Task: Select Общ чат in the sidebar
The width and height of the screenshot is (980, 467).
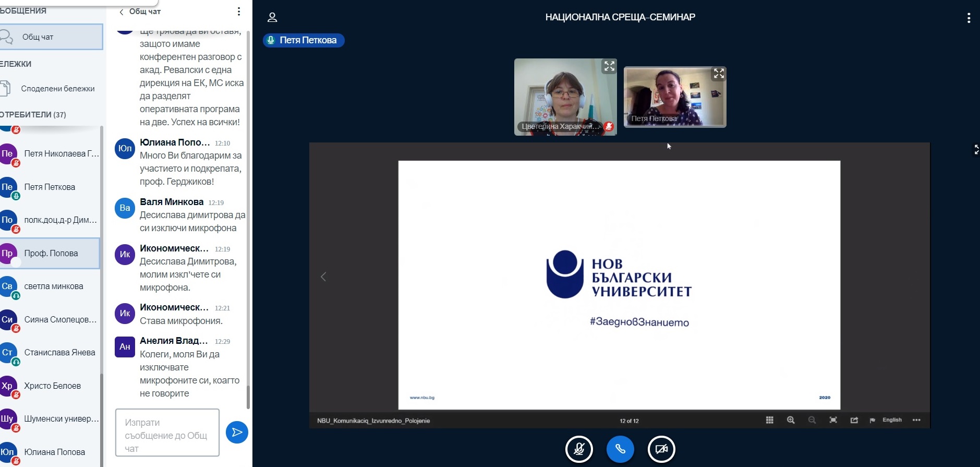Action: pyautogui.click(x=51, y=37)
